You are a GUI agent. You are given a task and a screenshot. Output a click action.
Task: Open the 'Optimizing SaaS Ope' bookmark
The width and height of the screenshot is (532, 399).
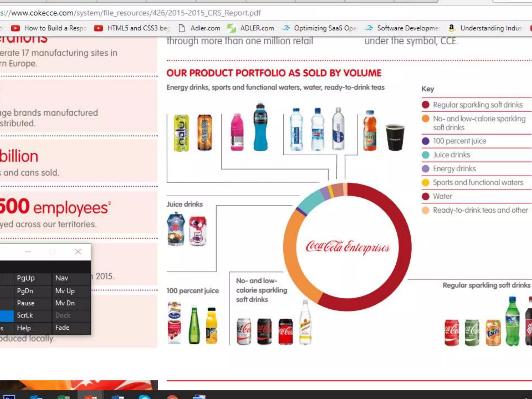(320, 28)
